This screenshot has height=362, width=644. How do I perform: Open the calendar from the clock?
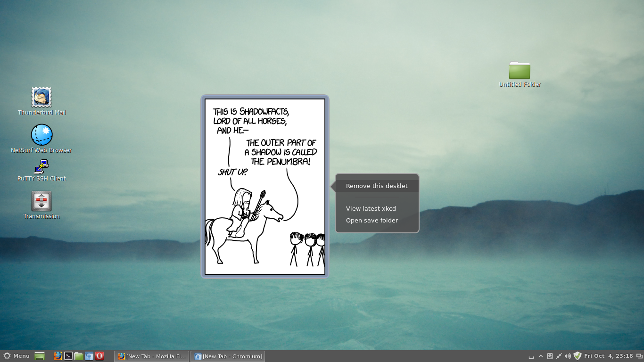click(x=608, y=356)
